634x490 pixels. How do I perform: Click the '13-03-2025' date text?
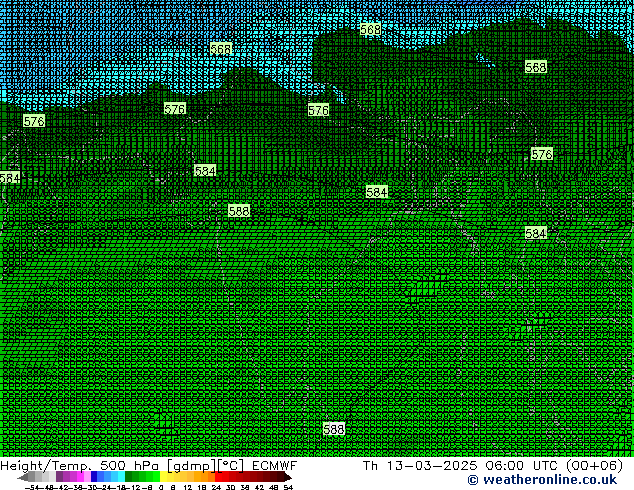pyautogui.click(x=432, y=466)
